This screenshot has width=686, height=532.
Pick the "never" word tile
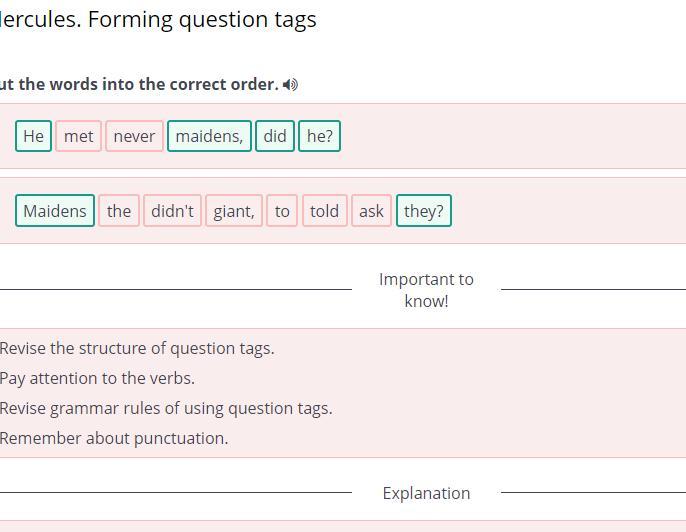coord(134,136)
